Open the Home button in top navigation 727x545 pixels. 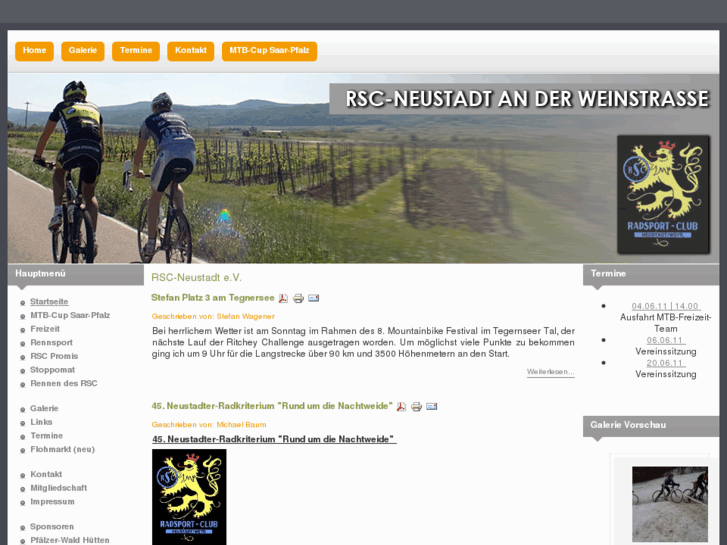point(34,51)
